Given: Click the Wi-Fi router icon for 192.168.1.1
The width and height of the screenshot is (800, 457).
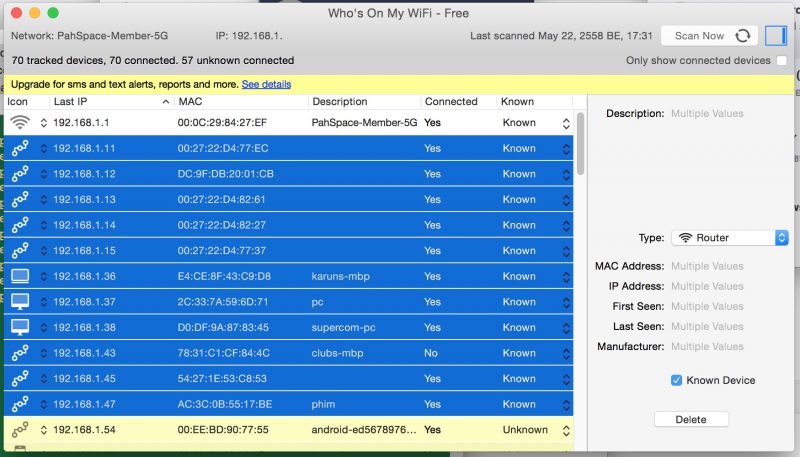Looking at the screenshot, I should coord(20,123).
